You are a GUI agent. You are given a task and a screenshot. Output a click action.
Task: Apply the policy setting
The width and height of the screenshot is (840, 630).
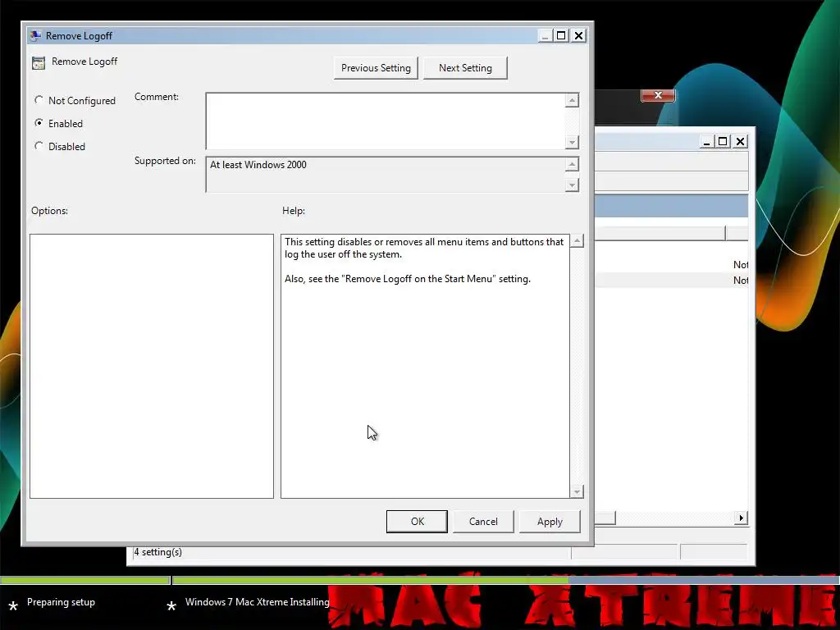[x=550, y=521]
